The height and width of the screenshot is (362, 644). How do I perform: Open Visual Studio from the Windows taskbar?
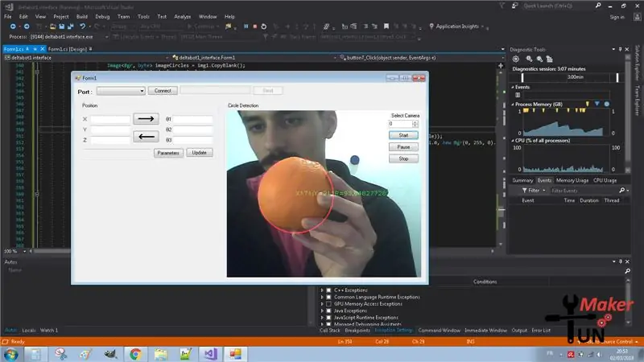click(210, 353)
